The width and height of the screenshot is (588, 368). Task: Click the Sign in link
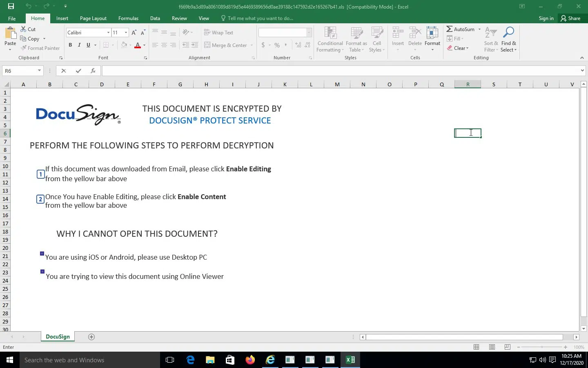point(546,18)
